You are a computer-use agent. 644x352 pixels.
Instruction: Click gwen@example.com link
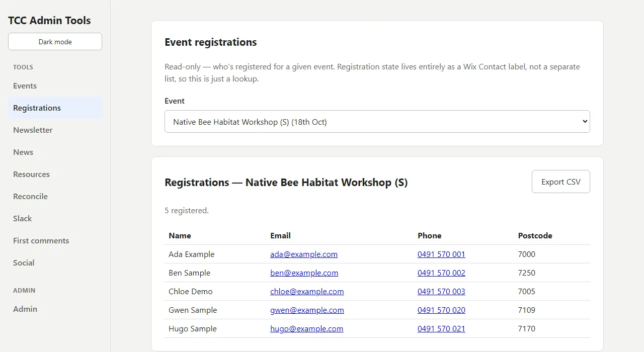(x=307, y=310)
